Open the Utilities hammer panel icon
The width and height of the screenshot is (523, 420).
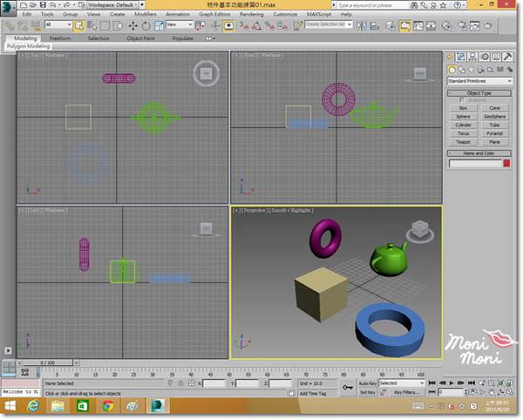(506, 57)
